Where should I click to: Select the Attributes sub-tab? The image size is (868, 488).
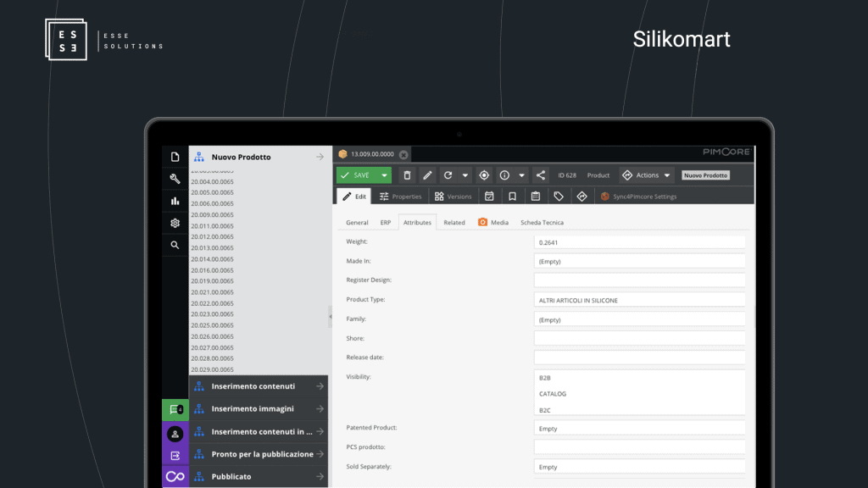coord(417,223)
